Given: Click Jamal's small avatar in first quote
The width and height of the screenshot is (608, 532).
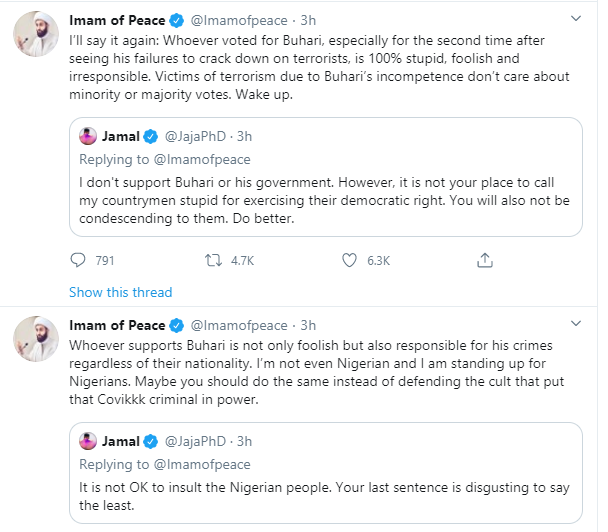Looking at the screenshot, I should coord(88,136).
